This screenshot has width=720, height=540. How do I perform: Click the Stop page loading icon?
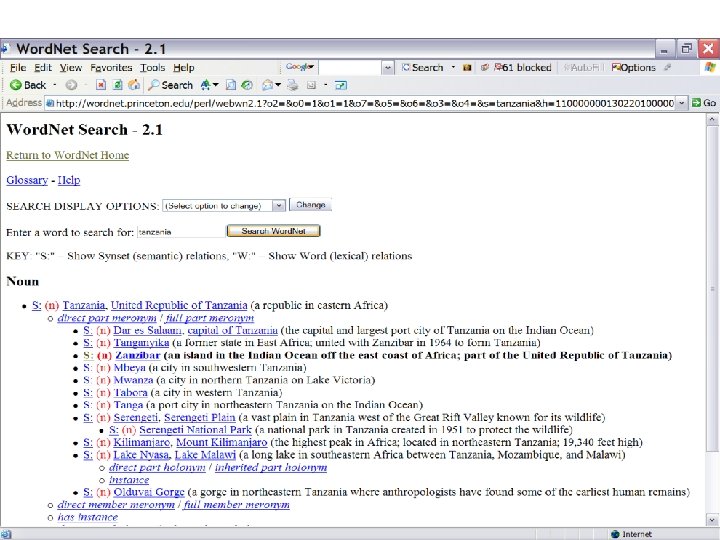click(101, 85)
